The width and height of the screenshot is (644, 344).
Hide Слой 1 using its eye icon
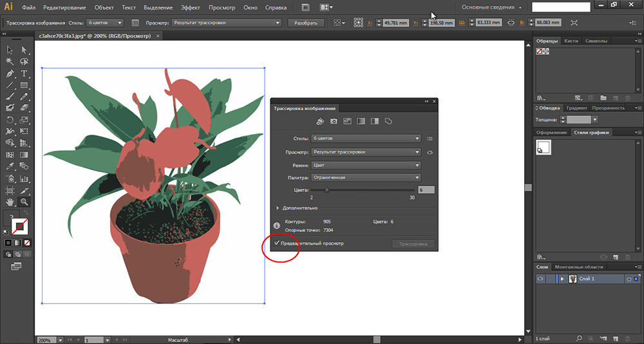pyautogui.click(x=540, y=279)
